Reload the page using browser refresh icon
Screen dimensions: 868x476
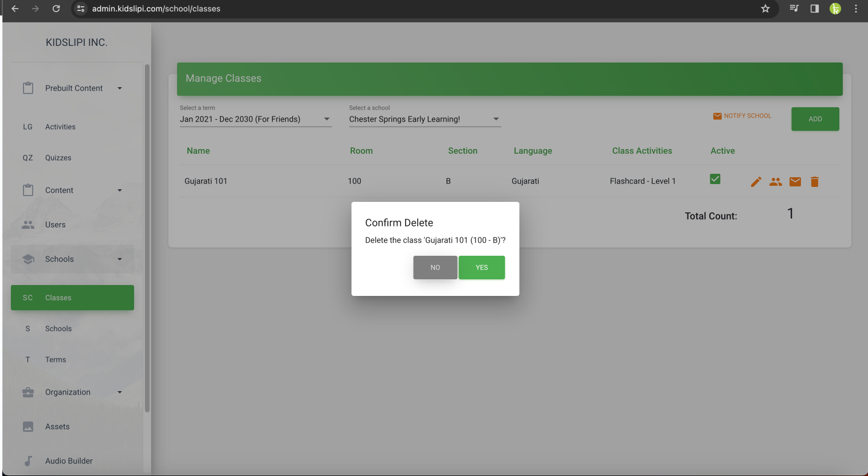pyautogui.click(x=56, y=9)
